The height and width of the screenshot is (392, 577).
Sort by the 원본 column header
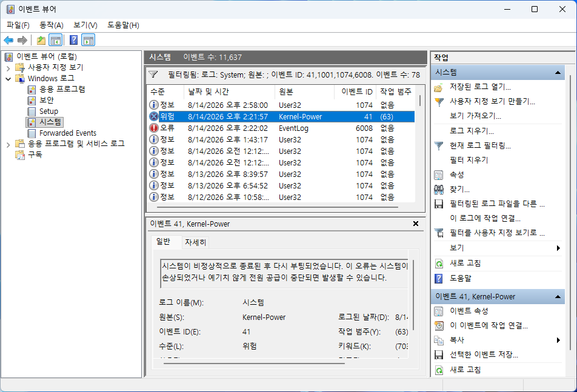[304, 91]
